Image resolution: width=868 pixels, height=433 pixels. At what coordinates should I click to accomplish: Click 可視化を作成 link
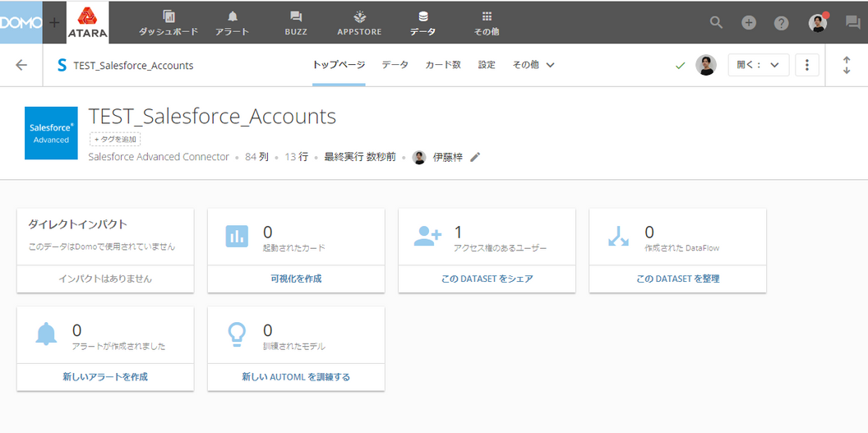tap(296, 279)
